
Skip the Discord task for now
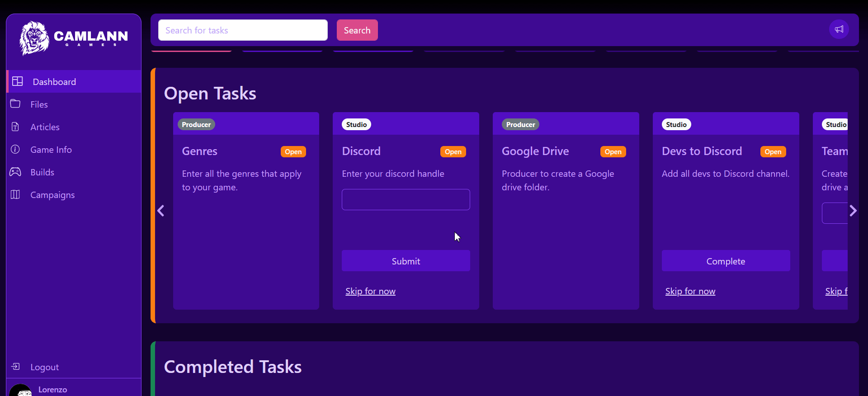(x=370, y=291)
